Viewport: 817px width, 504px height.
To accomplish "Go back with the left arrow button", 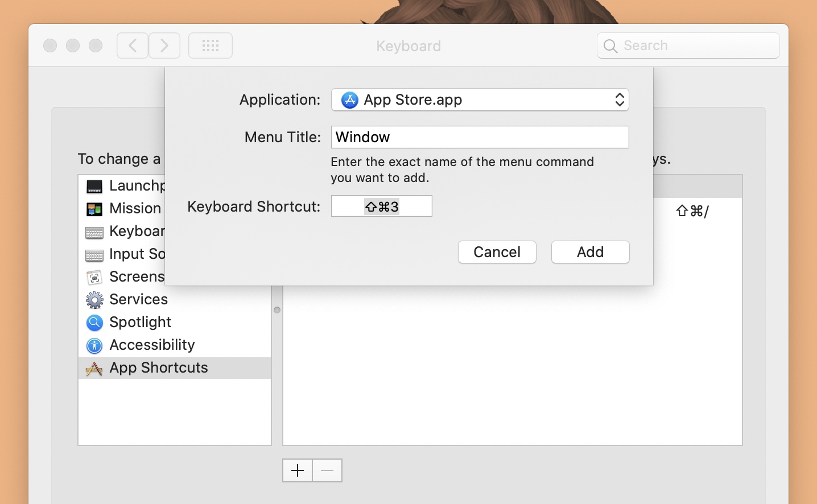I will click(x=133, y=46).
